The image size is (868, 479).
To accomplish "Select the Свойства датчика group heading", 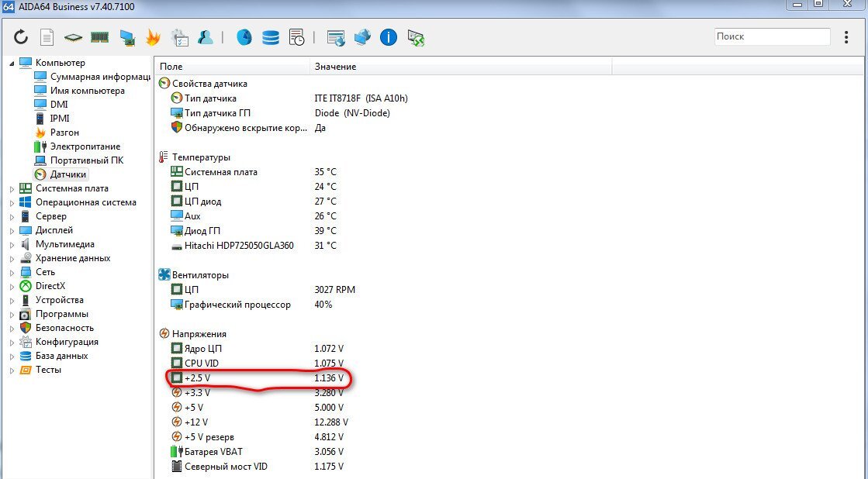I will click(x=202, y=84).
